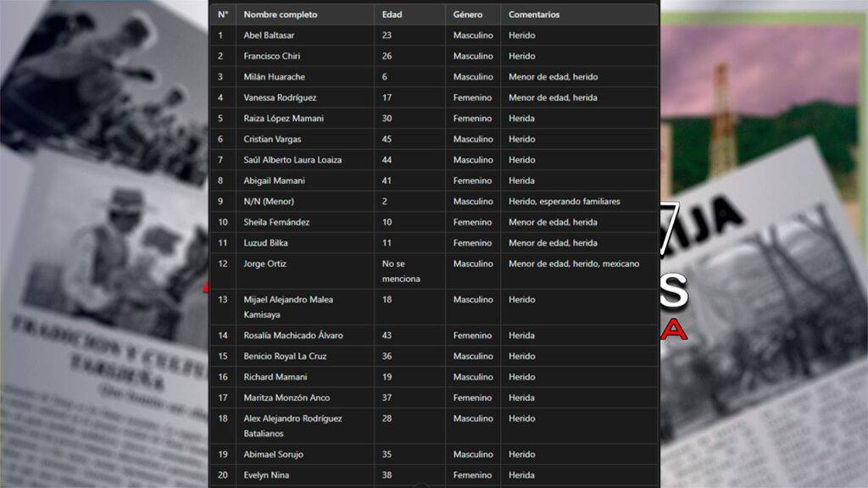Click the gender in Maritza Monzón Anco's row

pos(473,398)
